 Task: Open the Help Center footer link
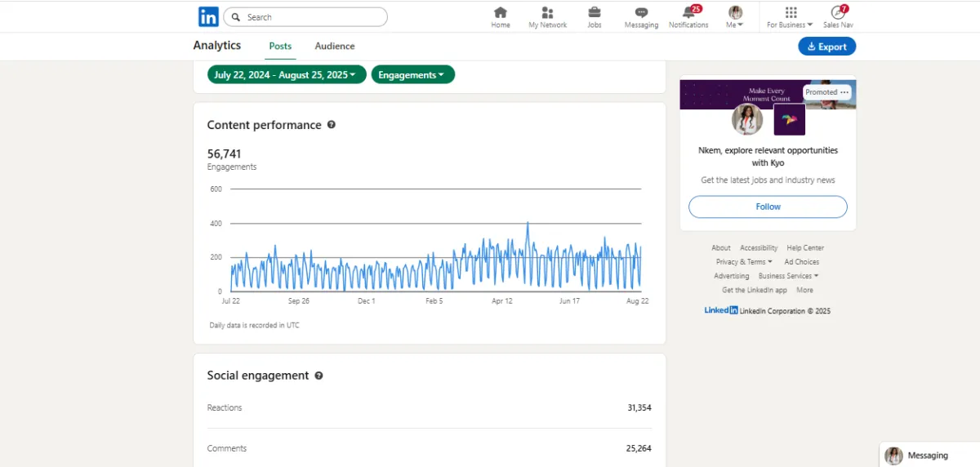(x=805, y=247)
